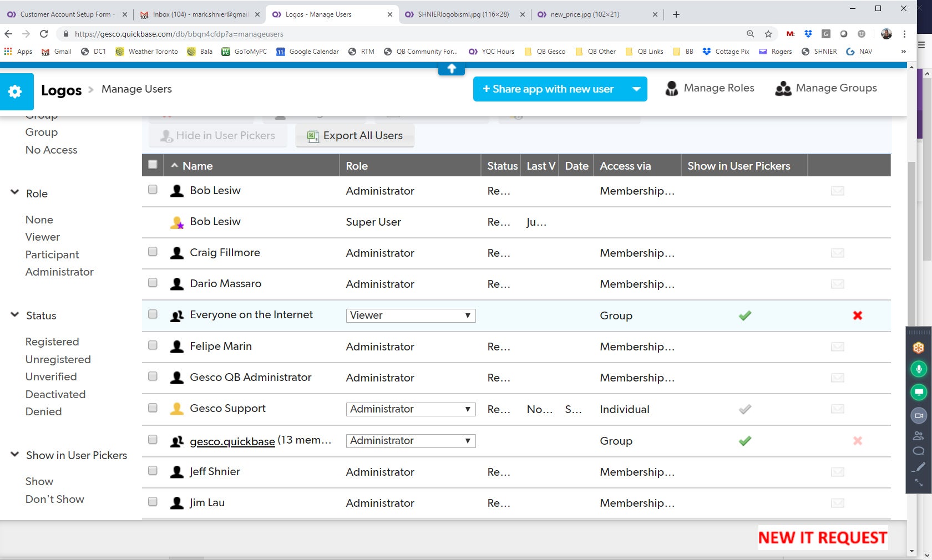Click the Gesco Support yellow user icon
932x560 pixels.
click(x=177, y=409)
